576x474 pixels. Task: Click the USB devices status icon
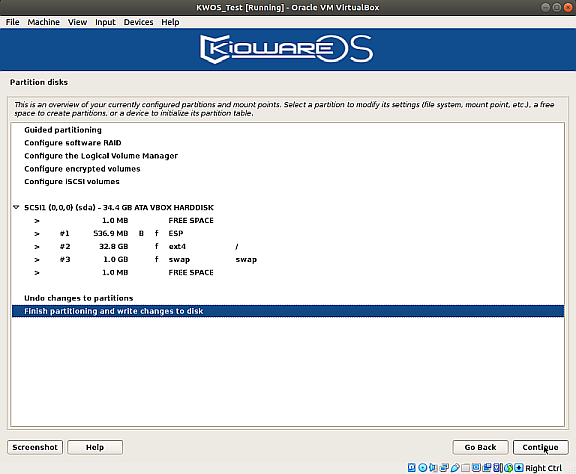(455, 468)
